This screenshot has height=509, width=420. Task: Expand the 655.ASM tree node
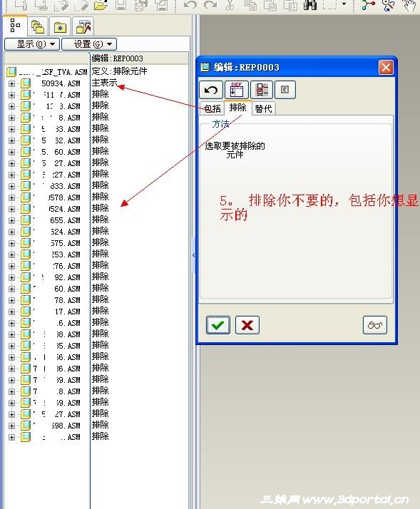point(11,220)
